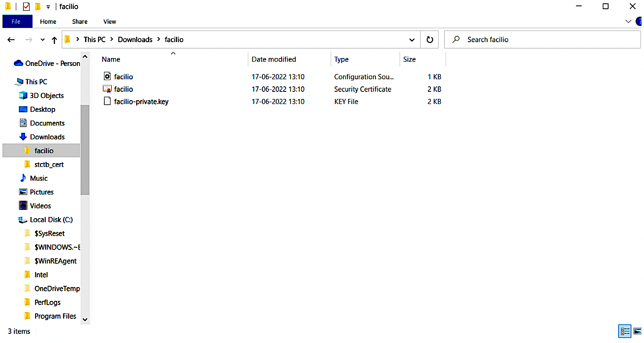Click the OneDrive cloud icon in sidebar
Viewport: 644px width, 343px height.
click(18, 63)
